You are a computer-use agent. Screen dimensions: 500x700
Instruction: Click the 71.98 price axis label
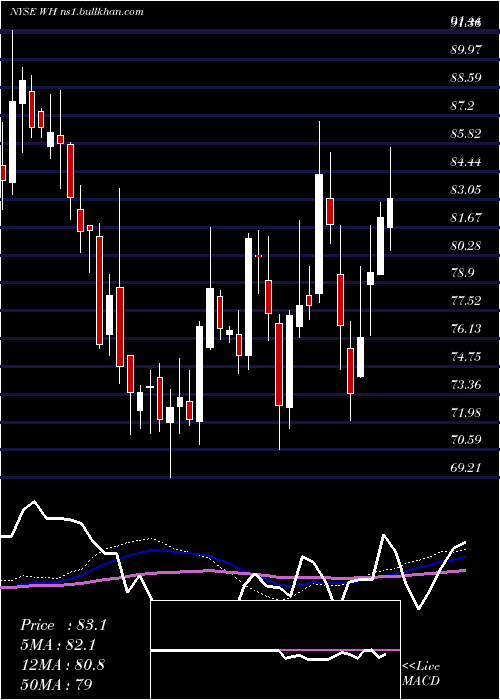point(466,412)
